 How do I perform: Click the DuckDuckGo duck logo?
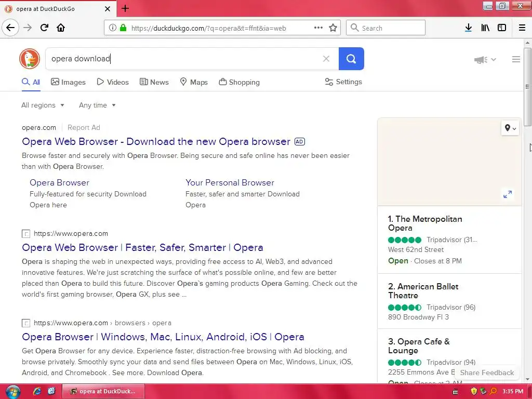[30, 59]
